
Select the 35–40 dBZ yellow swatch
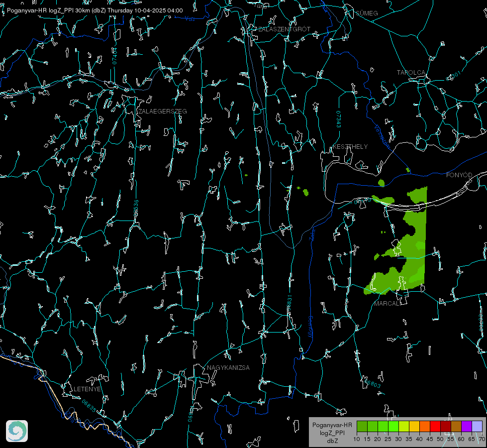[414, 426]
